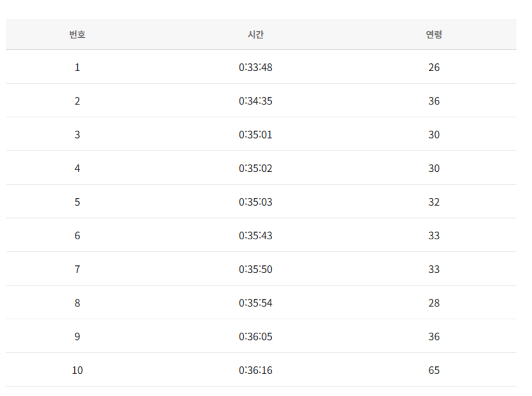Click the 0:36:16 time entry
This screenshot has width=532, height=396.
[256, 371]
